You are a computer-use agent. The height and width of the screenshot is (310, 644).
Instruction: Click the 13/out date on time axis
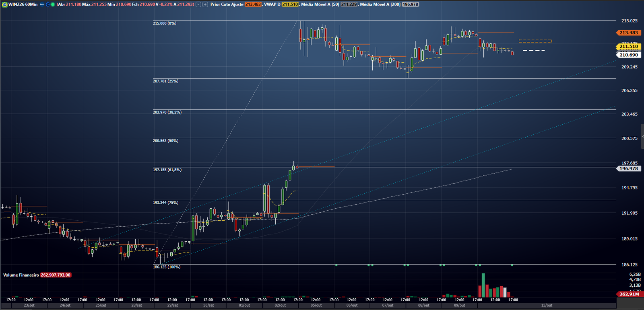tap(547, 305)
